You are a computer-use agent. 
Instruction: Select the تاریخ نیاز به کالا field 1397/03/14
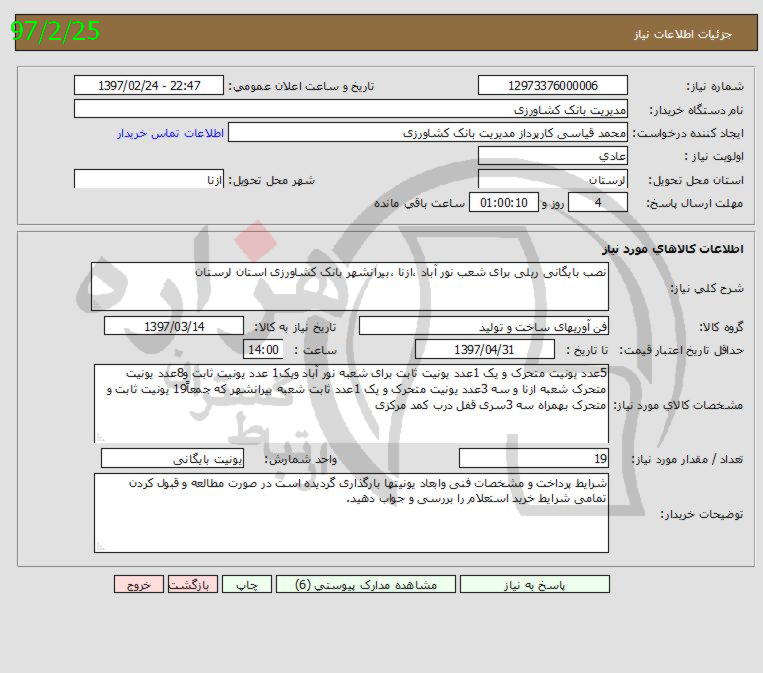174,326
